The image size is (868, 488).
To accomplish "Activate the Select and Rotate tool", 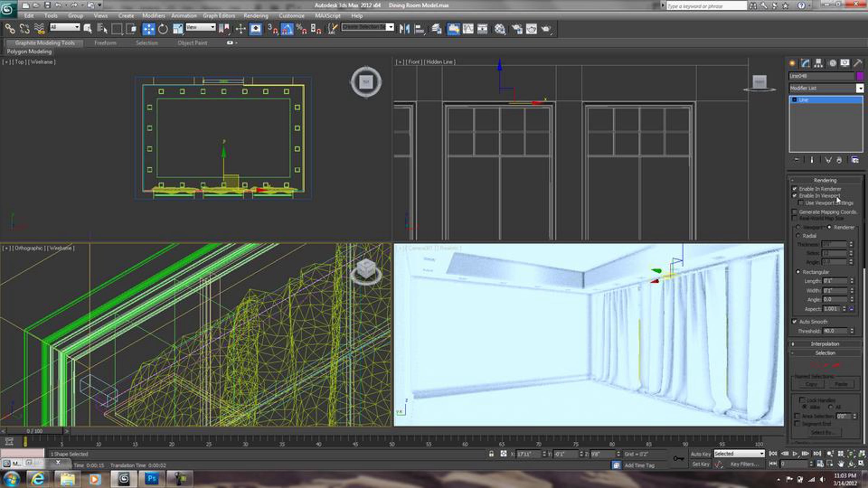I will [163, 29].
